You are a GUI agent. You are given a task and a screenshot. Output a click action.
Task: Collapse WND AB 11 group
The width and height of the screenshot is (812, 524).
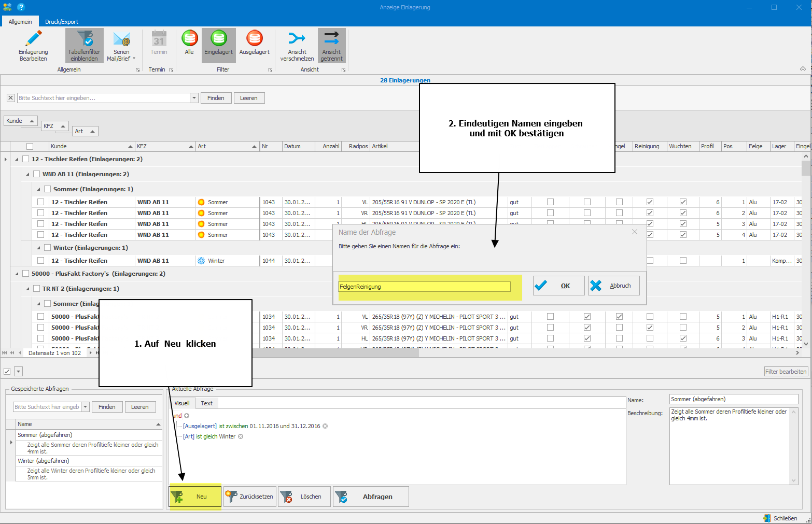coord(27,174)
